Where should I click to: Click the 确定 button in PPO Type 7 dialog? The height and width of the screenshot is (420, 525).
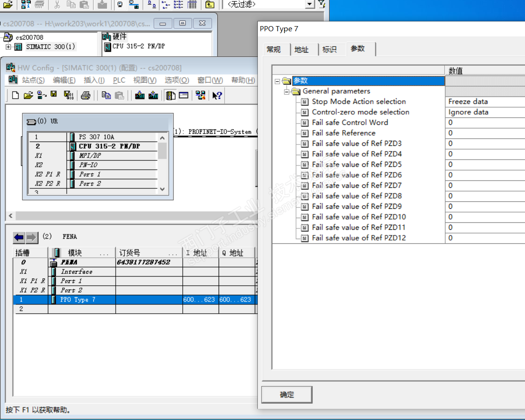click(x=287, y=394)
